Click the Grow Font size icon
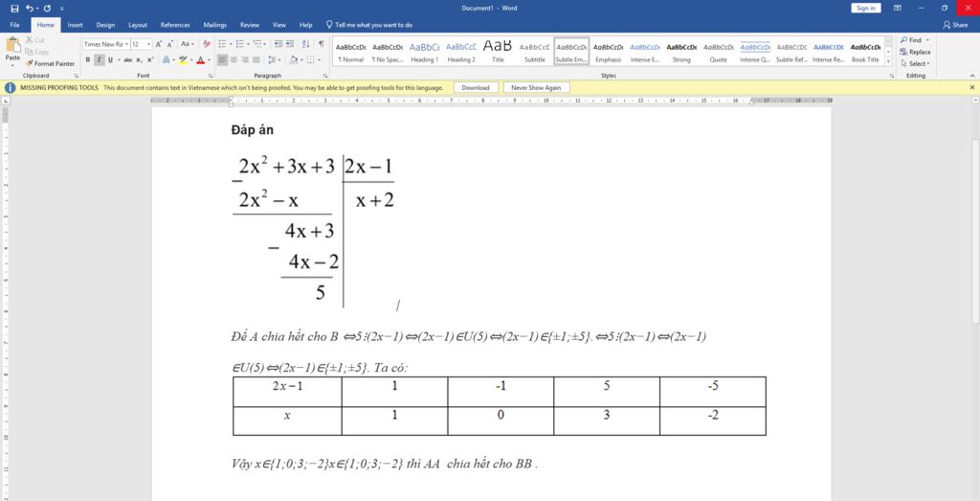This screenshot has height=501, width=980. coord(159,44)
